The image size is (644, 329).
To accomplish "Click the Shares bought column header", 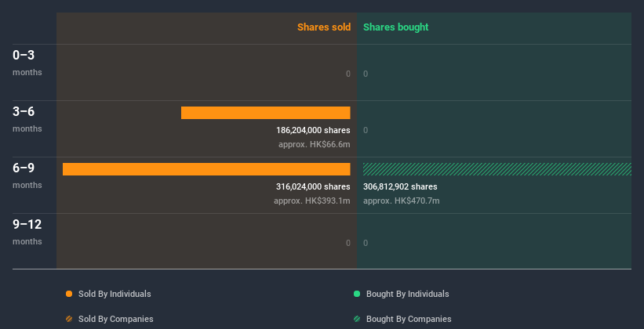I will point(396,27).
